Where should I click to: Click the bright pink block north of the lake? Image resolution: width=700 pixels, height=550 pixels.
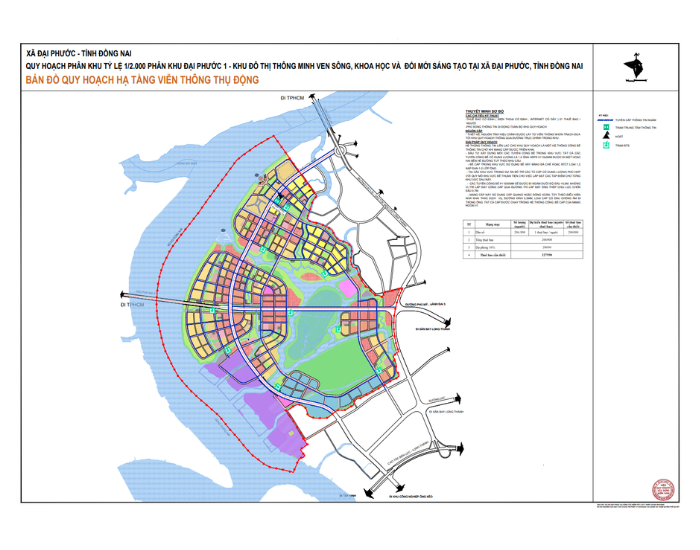[348, 288]
